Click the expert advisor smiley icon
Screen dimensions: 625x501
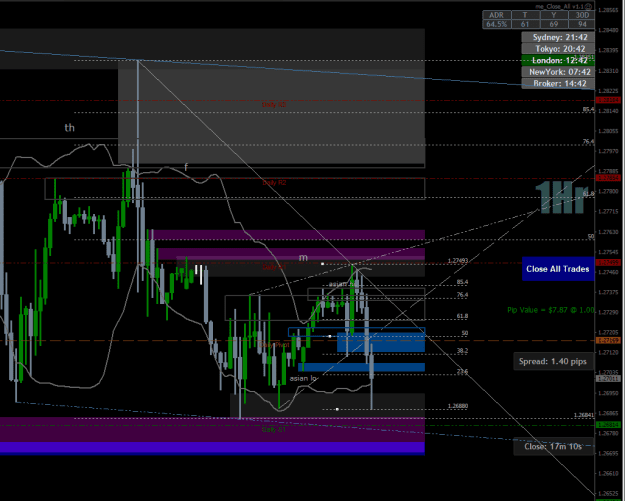tap(588, 7)
